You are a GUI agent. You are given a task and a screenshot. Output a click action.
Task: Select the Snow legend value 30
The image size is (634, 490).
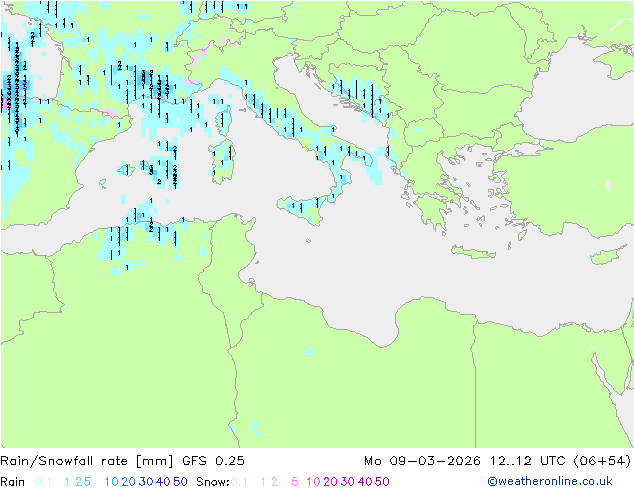pyautogui.click(x=348, y=482)
